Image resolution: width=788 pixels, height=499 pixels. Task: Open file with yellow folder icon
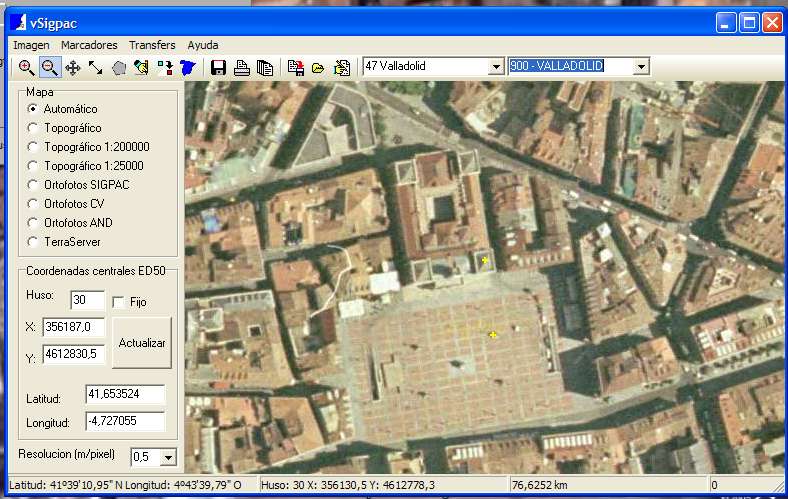(x=318, y=67)
